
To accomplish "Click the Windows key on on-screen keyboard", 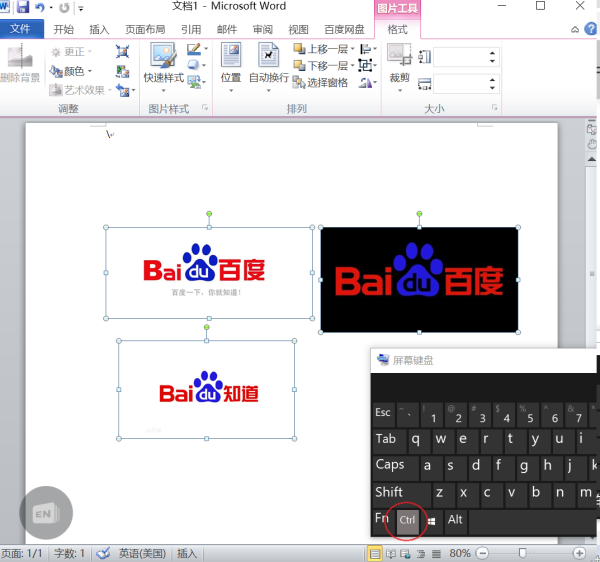I will (x=432, y=521).
